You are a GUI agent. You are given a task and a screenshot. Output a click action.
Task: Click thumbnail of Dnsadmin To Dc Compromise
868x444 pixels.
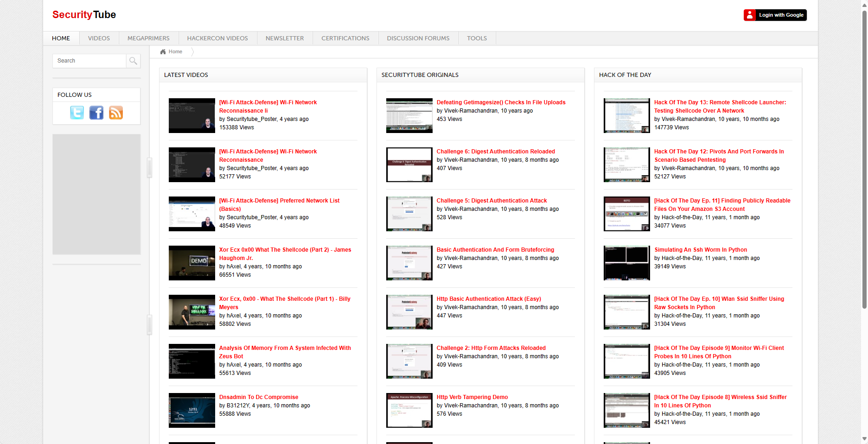coord(192,411)
